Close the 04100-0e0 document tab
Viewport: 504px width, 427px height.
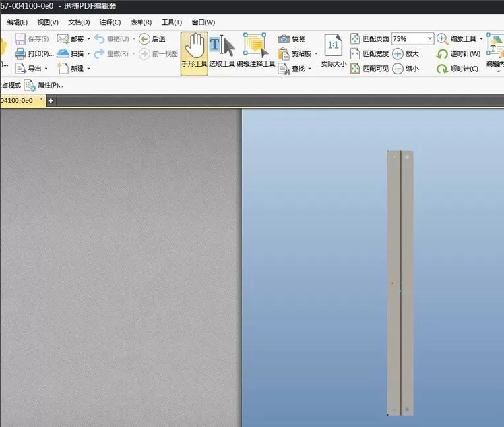coord(41,99)
